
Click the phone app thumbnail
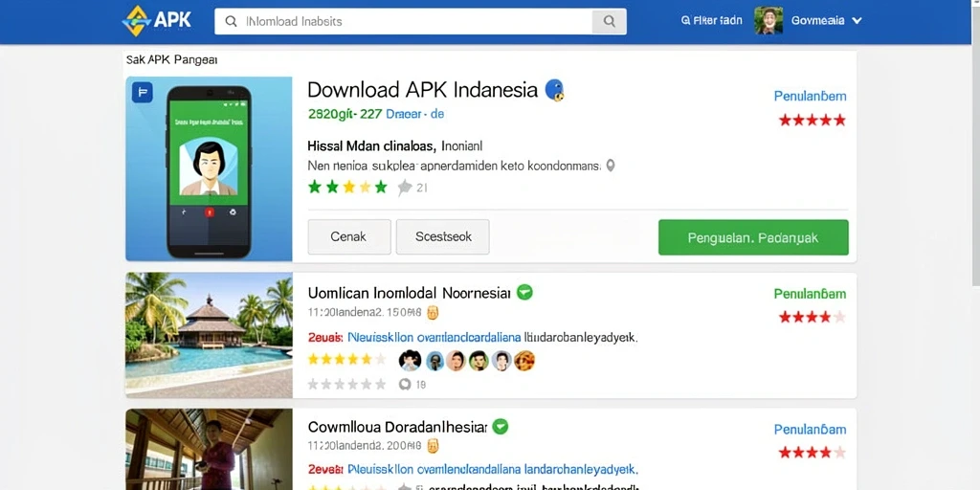[209, 168]
